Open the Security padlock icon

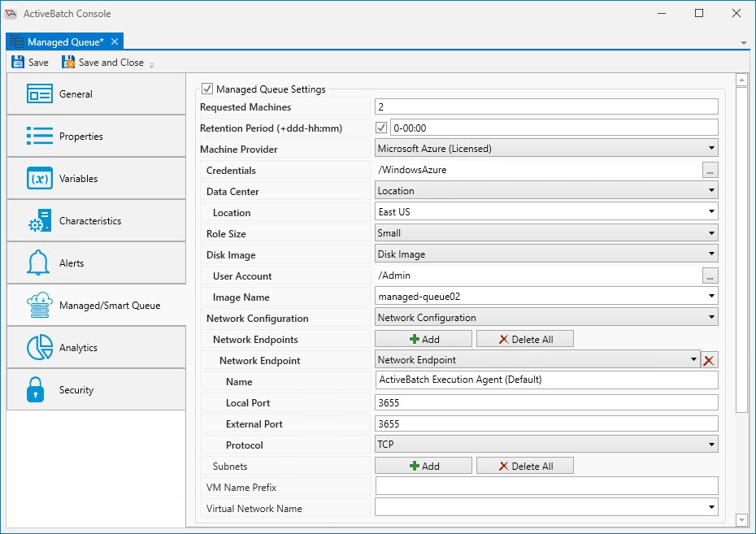click(35, 389)
